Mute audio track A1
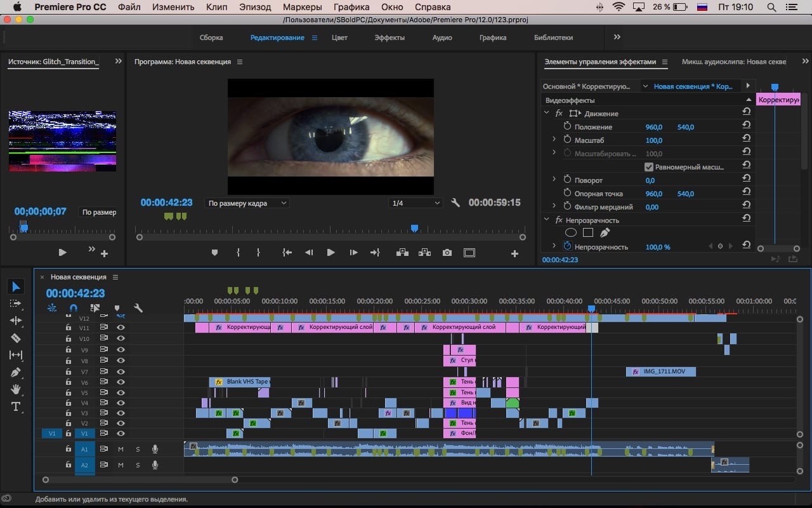The height and width of the screenshot is (508, 812). [121, 449]
